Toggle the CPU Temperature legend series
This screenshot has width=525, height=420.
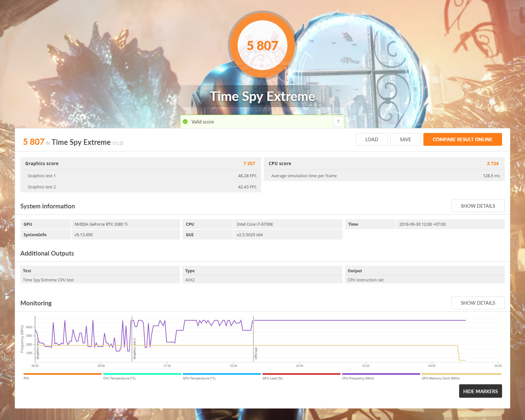click(142, 376)
